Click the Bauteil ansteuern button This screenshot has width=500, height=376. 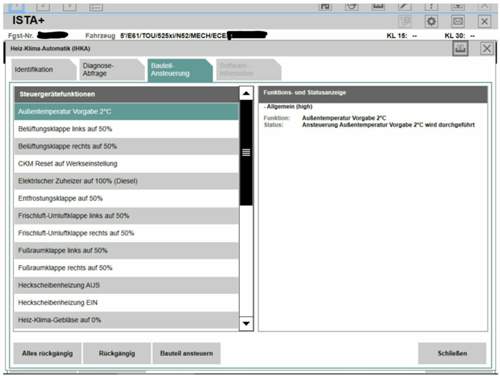coord(186,353)
